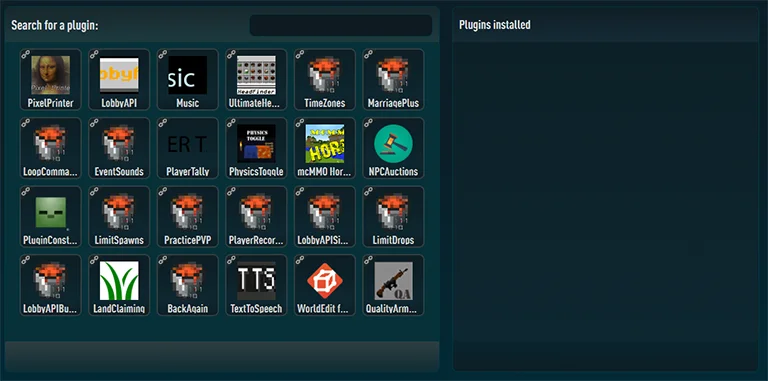This screenshot has width=768, height=381.
Task: Choose the LimitSpawns plugin icon
Action: tap(119, 212)
